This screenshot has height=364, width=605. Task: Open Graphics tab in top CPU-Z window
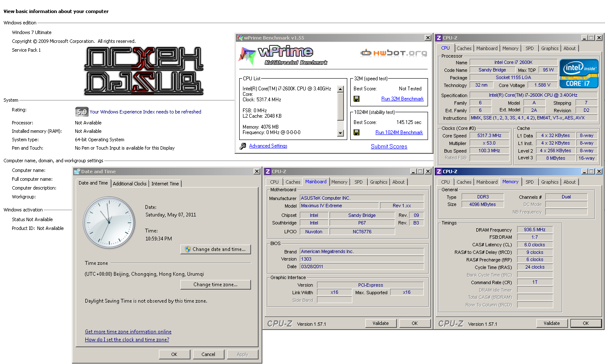click(550, 48)
